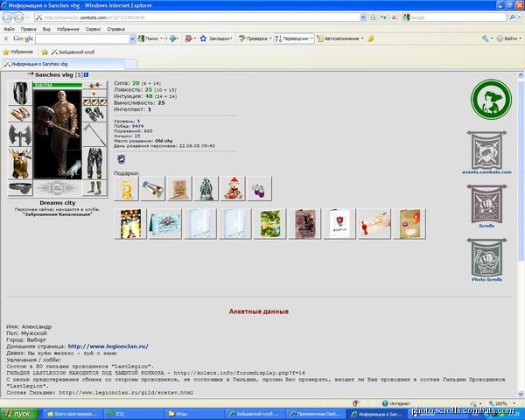Click the earrings slot at top right
This screenshot has height=420, width=525.
click(94, 86)
